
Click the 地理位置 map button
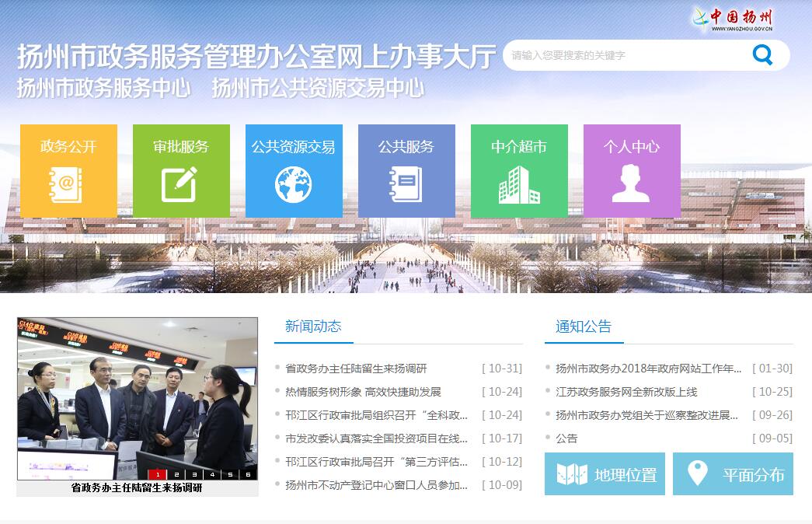pyautogui.click(x=605, y=474)
